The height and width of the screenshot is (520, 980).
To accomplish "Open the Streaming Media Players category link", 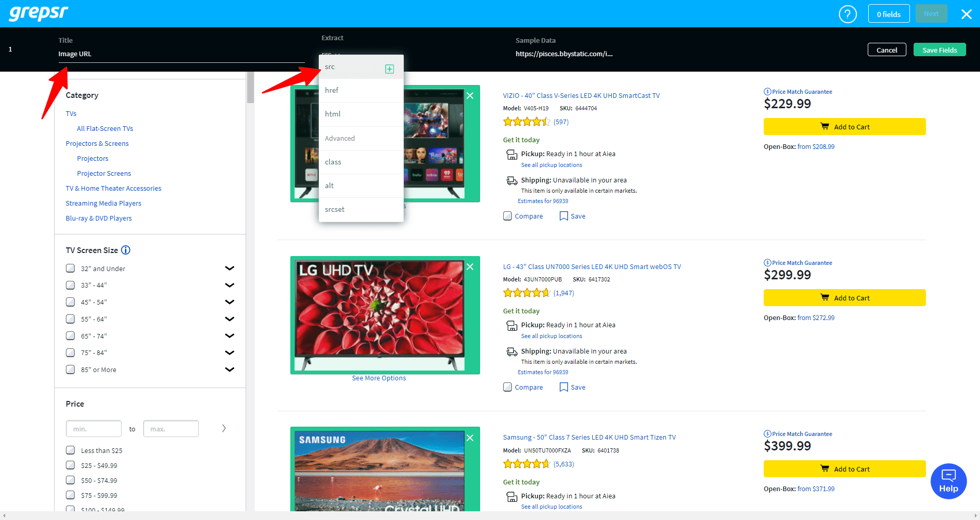I will tap(104, 203).
